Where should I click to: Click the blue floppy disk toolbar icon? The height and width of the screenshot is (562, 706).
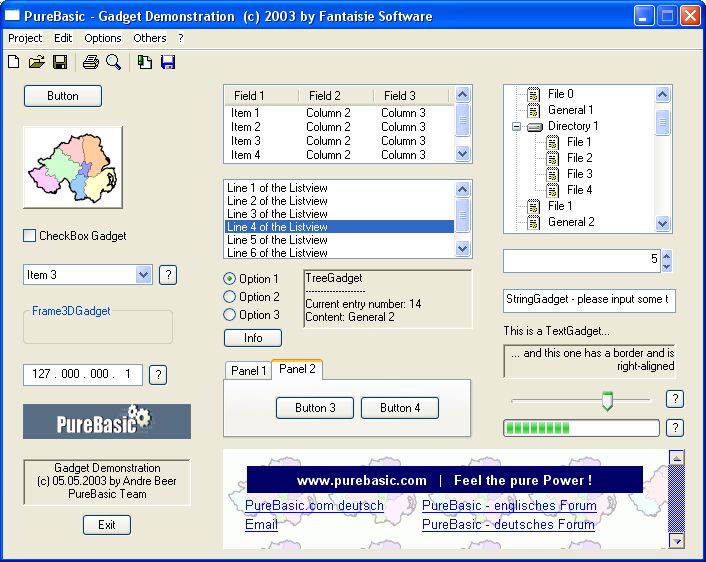point(168,62)
